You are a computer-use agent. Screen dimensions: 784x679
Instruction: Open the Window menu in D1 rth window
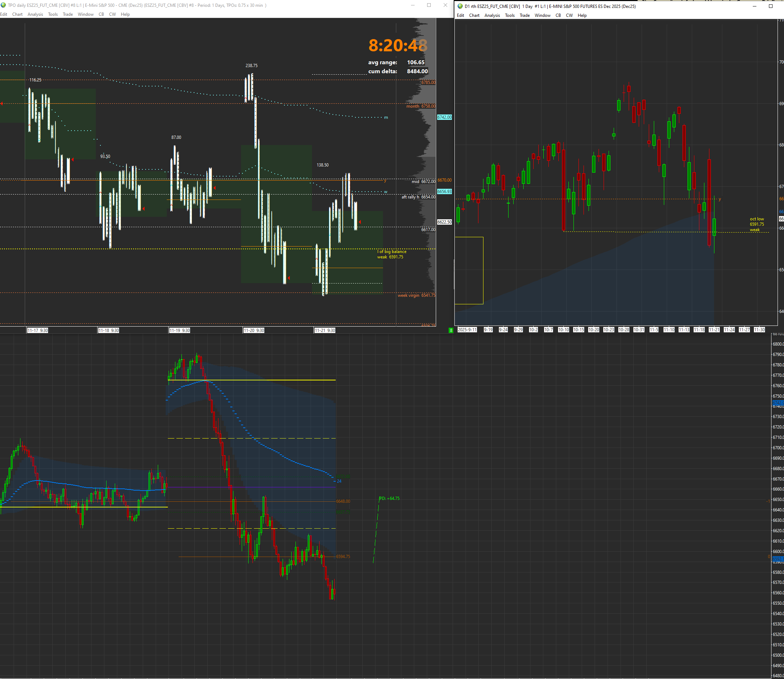pos(543,15)
